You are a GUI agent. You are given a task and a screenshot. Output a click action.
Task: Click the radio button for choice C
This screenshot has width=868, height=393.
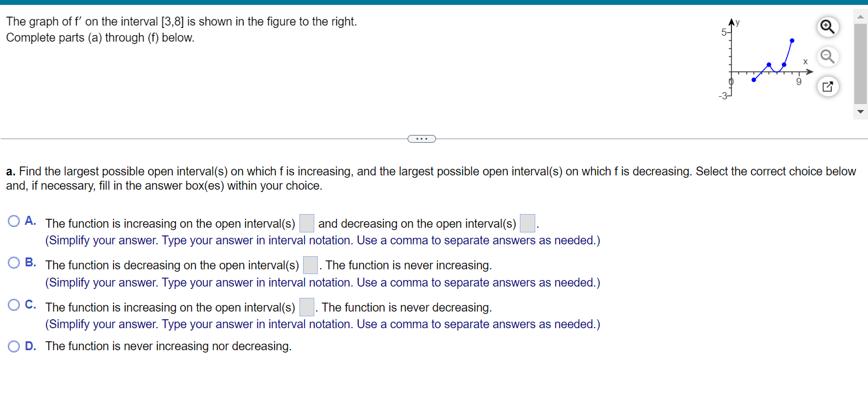tap(13, 304)
